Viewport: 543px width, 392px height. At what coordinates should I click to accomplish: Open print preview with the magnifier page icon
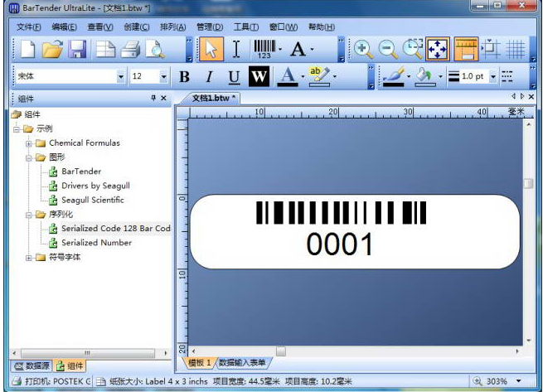[x=154, y=49]
